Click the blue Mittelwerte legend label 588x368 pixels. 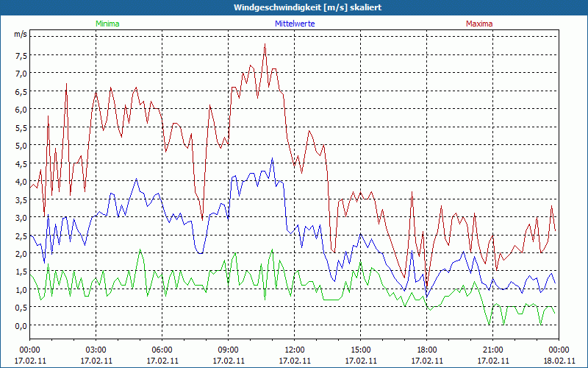click(x=295, y=24)
